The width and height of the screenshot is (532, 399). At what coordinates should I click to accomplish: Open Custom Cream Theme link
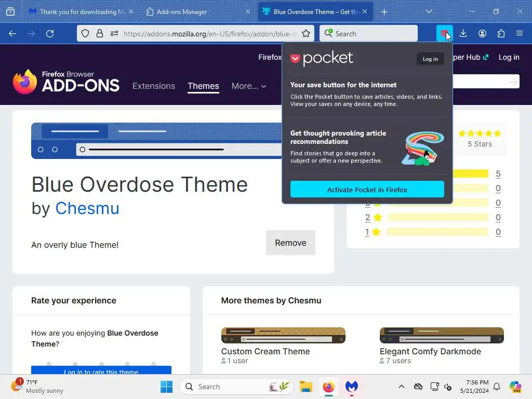(265, 352)
